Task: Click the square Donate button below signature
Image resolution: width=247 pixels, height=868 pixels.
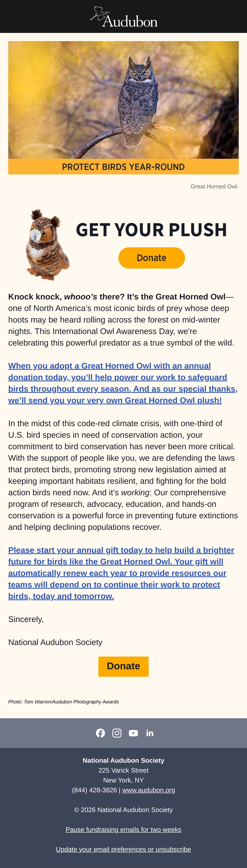Action: pyautogui.click(x=123, y=666)
